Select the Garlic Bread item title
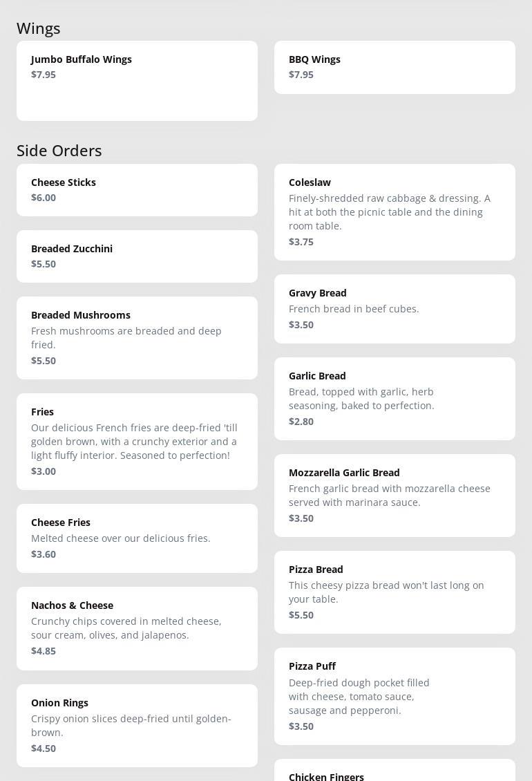This screenshot has width=532, height=781. pyautogui.click(x=317, y=376)
